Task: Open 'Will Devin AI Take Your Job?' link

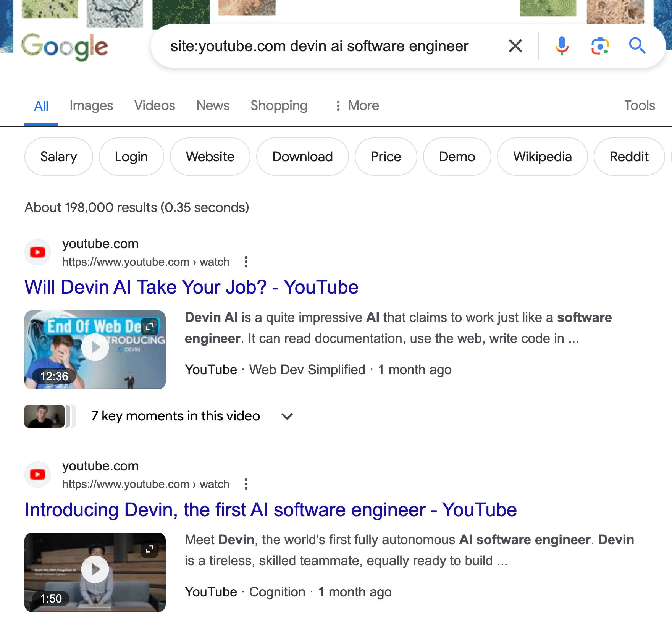Action: coord(191,287)
